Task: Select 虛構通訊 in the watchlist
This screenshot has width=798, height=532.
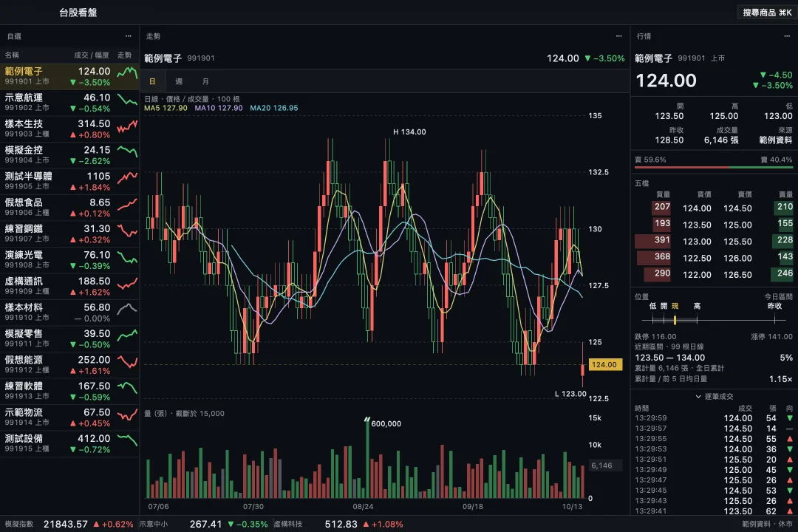Action: [69, 286]
